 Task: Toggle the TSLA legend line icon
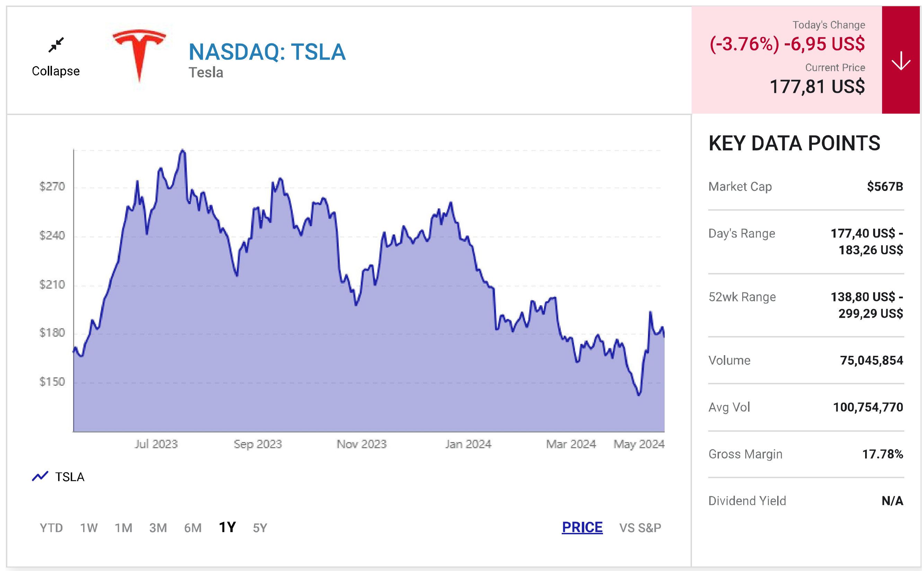[x=40, y=476]
